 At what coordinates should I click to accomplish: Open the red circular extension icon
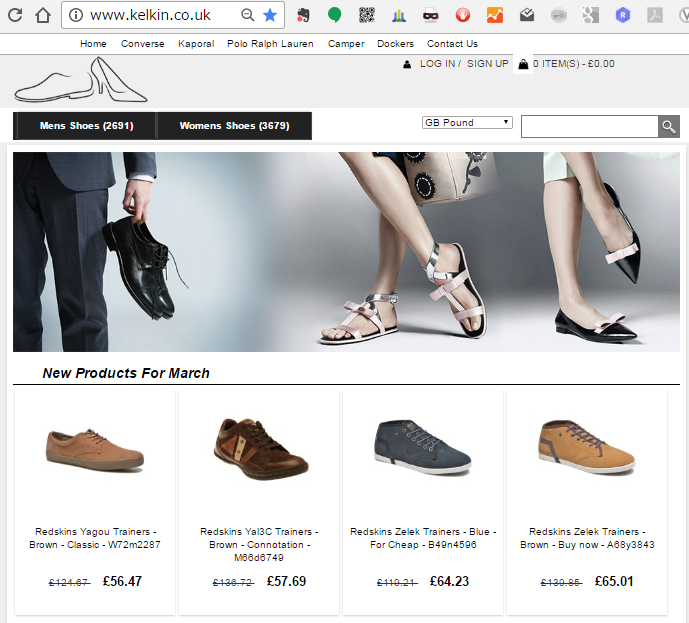pyautogui.click(x=463, y=15)
